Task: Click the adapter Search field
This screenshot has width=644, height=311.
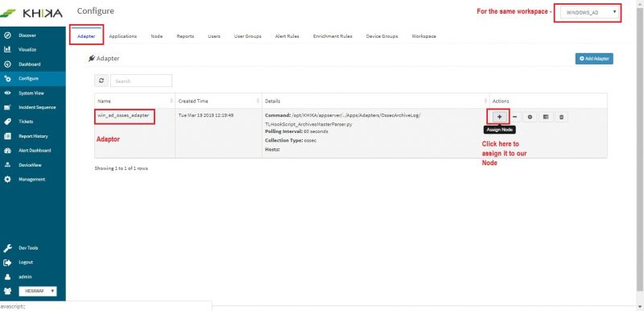Action: point(141,81)
